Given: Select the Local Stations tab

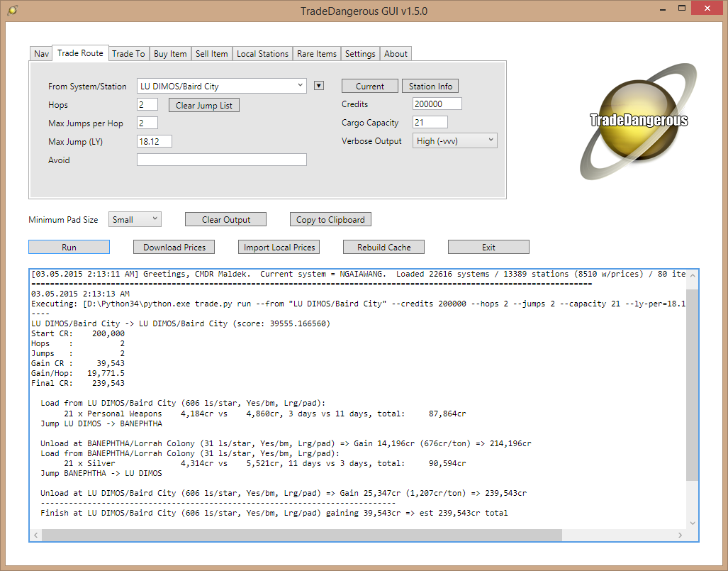Looking at the screenshot, I should (262, 54).
